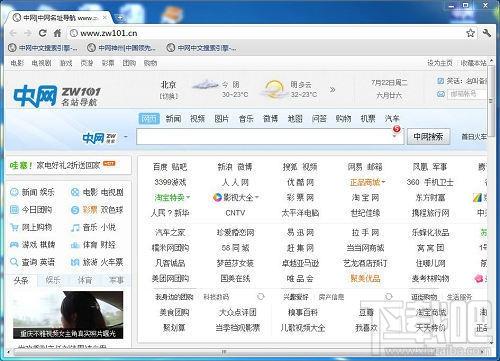Screen dimensions: 500x361
Task: Click the www.zw101.cn address bar
Action: [x=267, y=33]
